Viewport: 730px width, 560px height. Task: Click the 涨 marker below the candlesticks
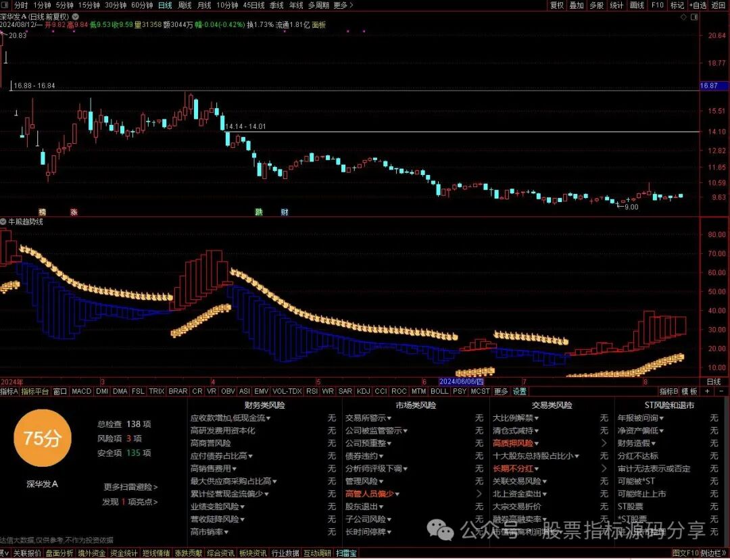(74, 212)
